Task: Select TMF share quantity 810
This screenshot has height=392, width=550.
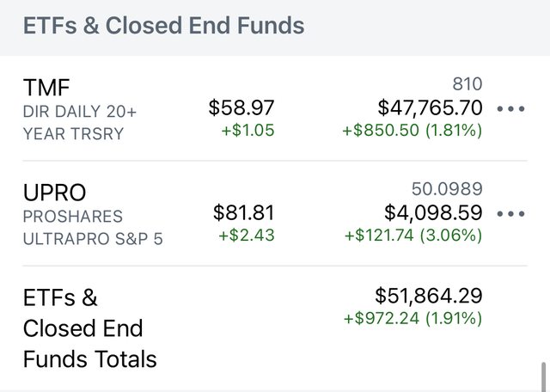Action: [x=467, y=84]
